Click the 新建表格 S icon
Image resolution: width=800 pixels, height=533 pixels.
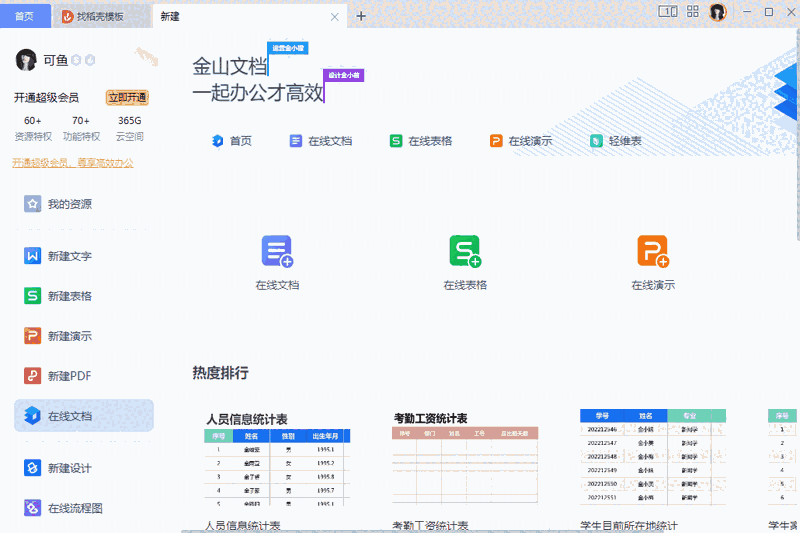click(33, 296)
